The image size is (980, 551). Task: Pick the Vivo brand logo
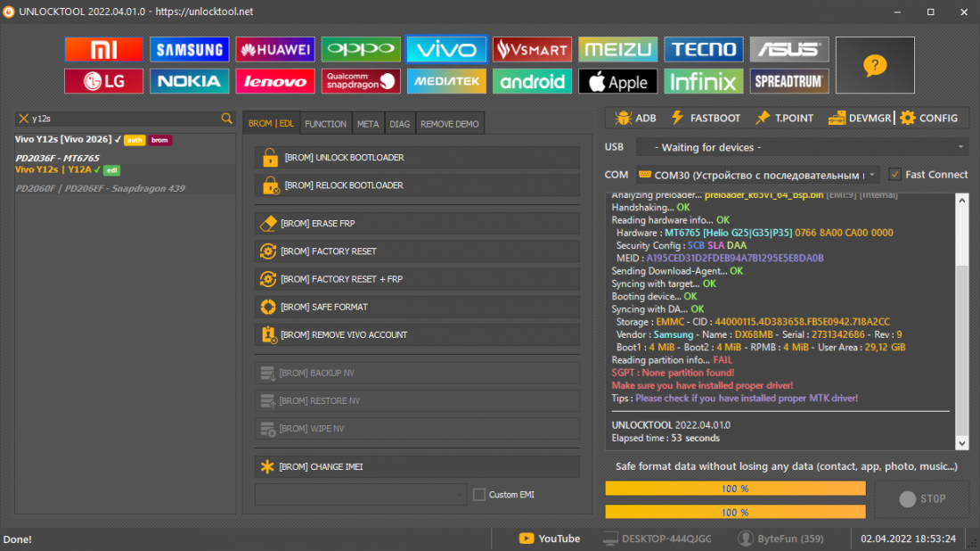coord(446,49)
